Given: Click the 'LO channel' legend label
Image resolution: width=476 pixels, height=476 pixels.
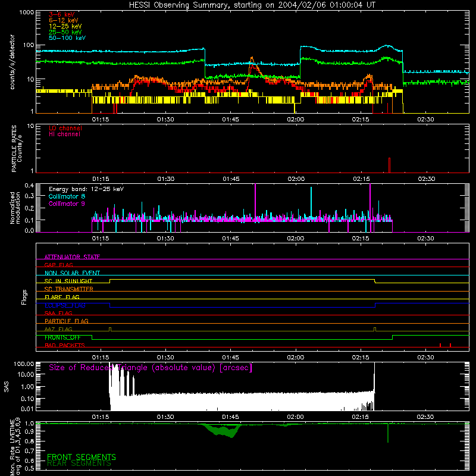Looking at the screenshot, I should 65,128.
